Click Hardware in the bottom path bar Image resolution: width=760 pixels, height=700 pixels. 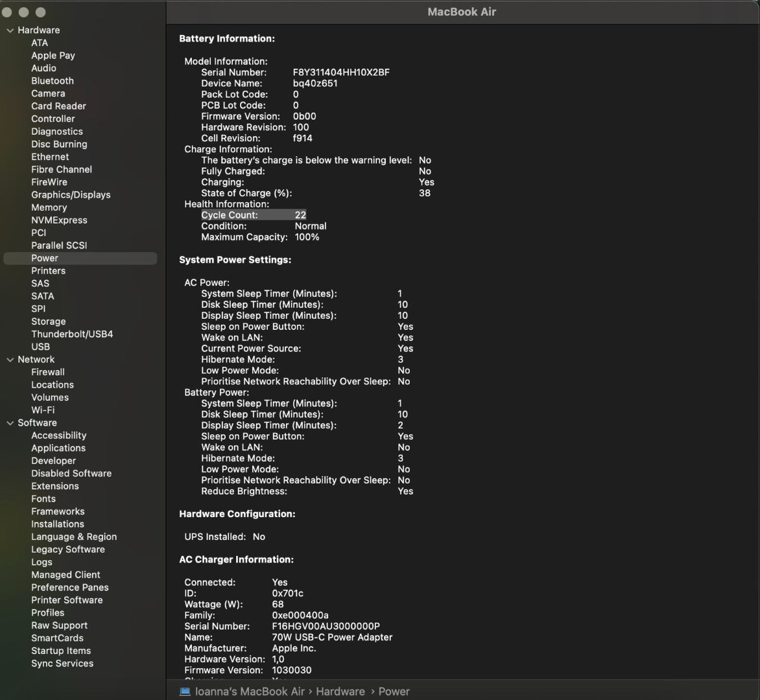click(340, 692)
